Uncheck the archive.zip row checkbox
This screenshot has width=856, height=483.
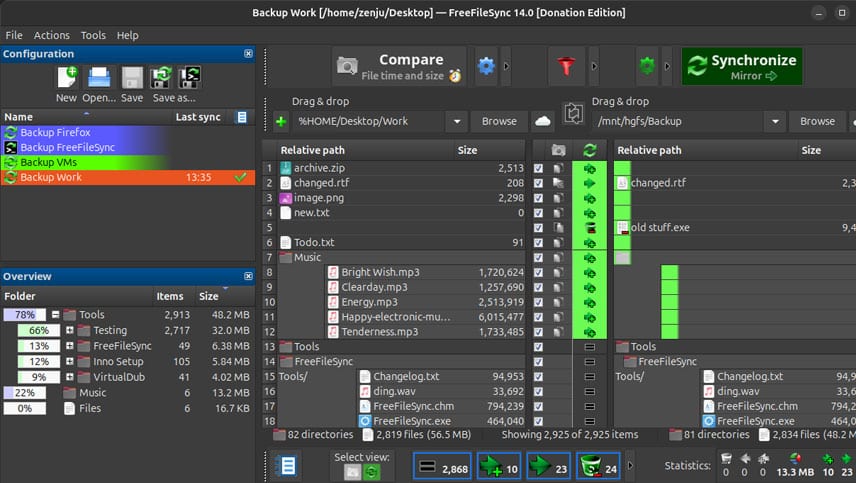coord(538,169)
